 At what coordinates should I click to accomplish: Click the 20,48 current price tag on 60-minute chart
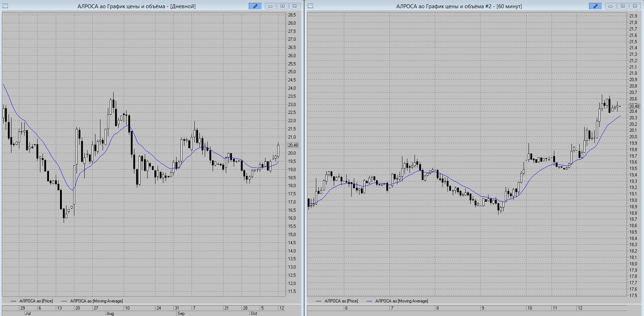[x=634, y=106]
